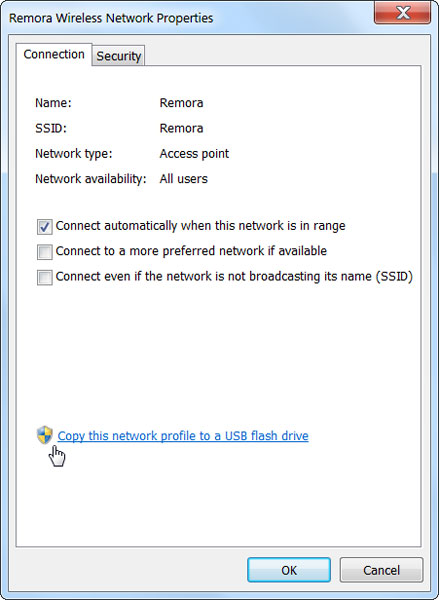439x600 pixels.
Task: Click the 'Connect automatically when this network is in range' label text
Action: (201, 226)
